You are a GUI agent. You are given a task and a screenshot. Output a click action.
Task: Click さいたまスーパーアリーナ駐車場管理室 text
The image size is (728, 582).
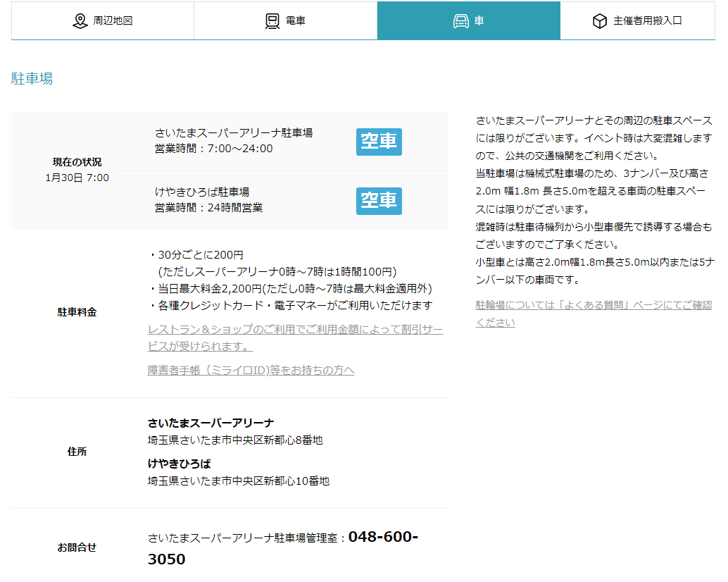(x=242, y=538)
